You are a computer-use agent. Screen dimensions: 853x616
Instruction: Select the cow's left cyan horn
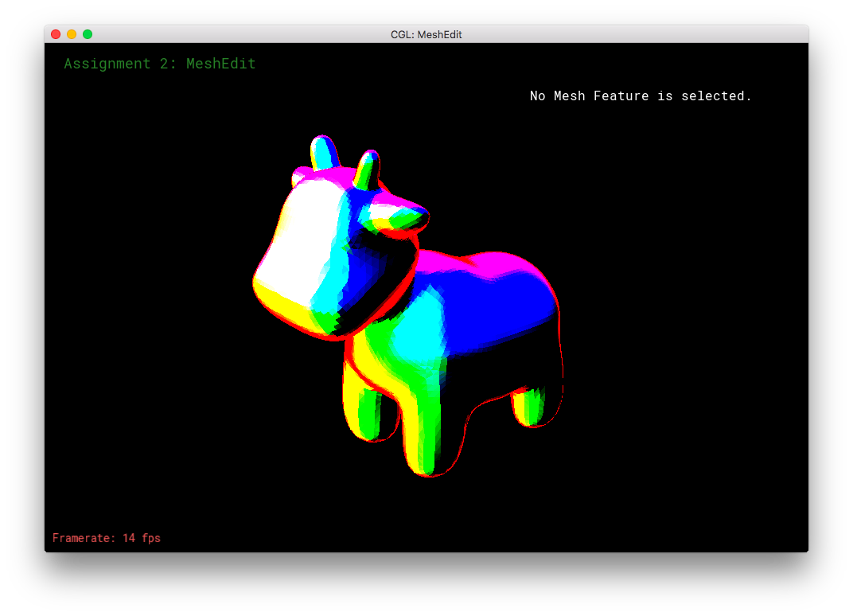[324, 154]
